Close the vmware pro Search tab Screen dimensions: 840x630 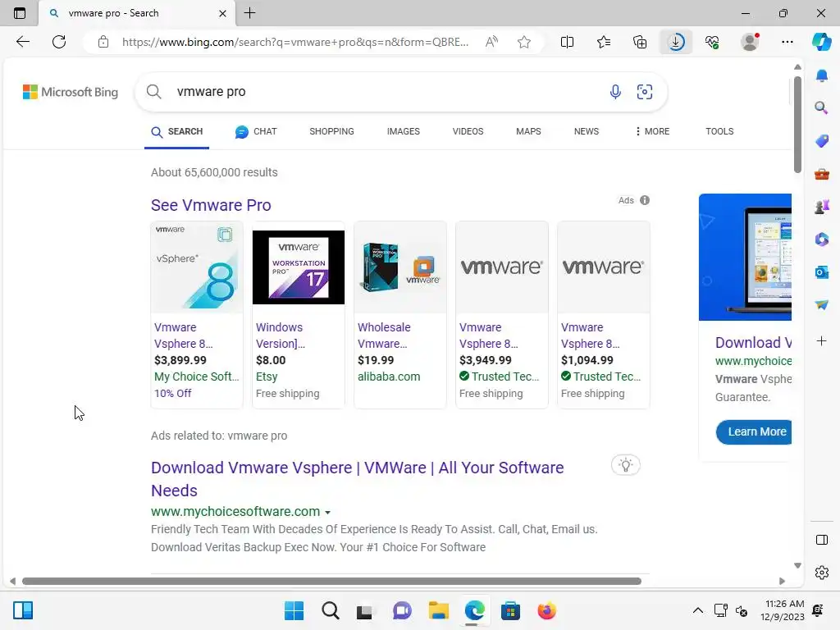pos(223,13)
